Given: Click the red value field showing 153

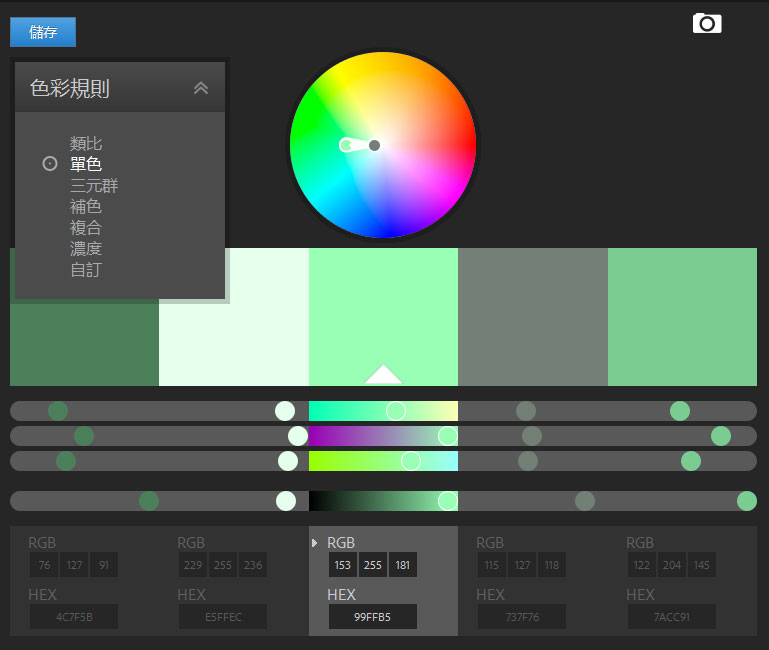Looking at the screenshot, I should click(343, 565).
